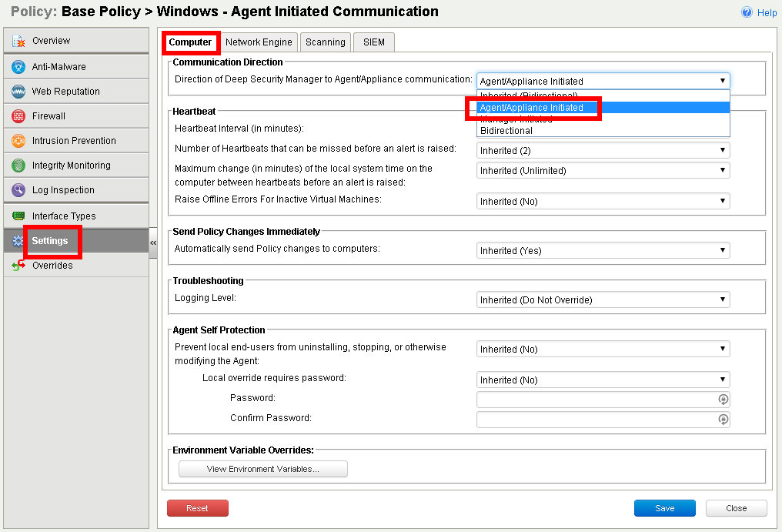Viewport: 782px width, 532px height.
Task: Choose Agent/Appliance Initiated from the list
Action: coord(603,107)
